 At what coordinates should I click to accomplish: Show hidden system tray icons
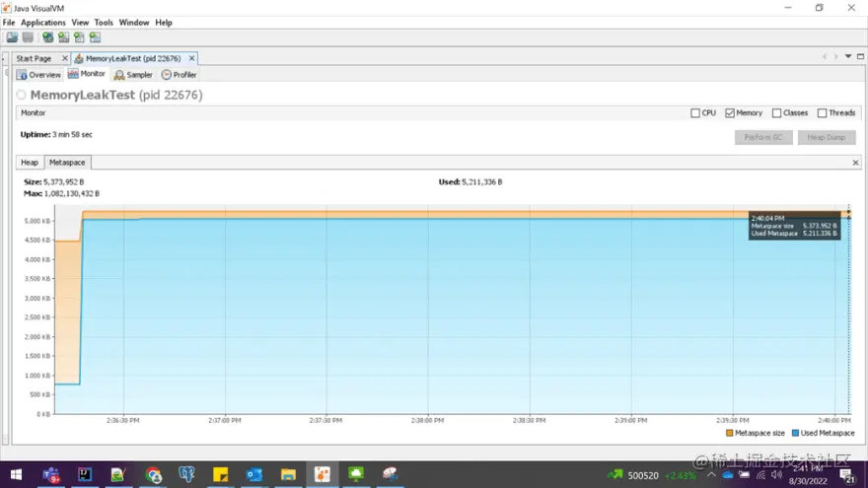pos(711,475)
